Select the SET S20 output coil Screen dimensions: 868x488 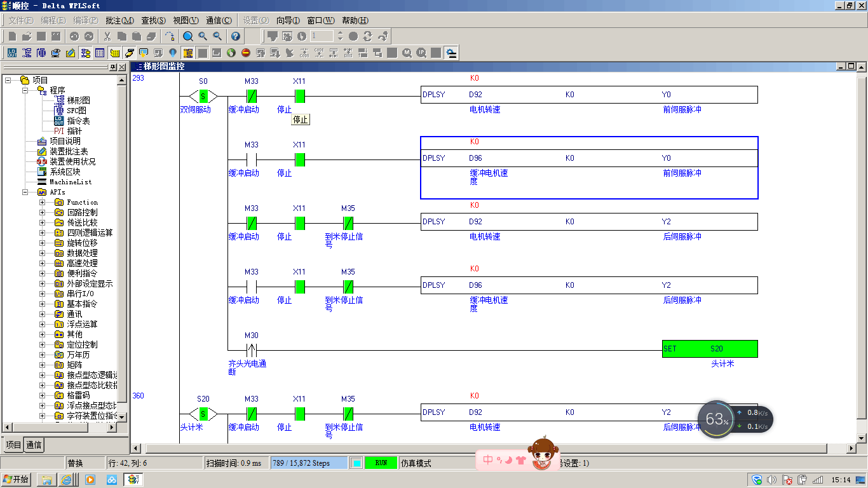click(709, 349)
